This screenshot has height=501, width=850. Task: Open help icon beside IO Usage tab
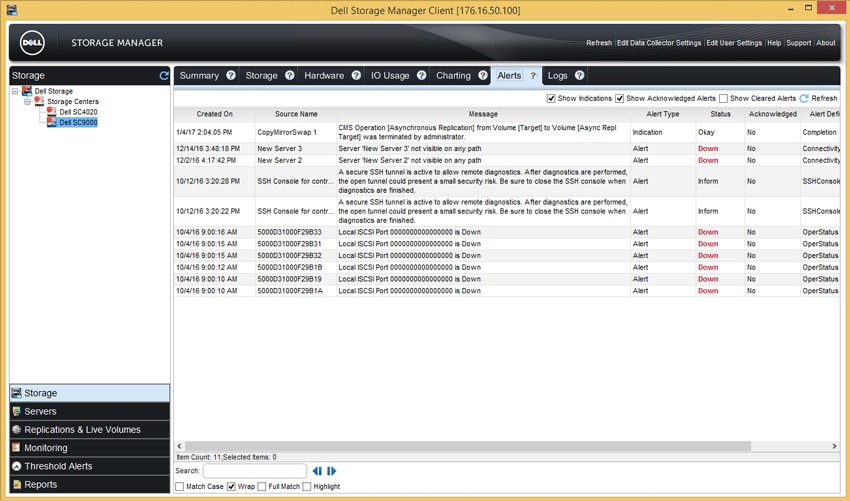coord(422,75)
